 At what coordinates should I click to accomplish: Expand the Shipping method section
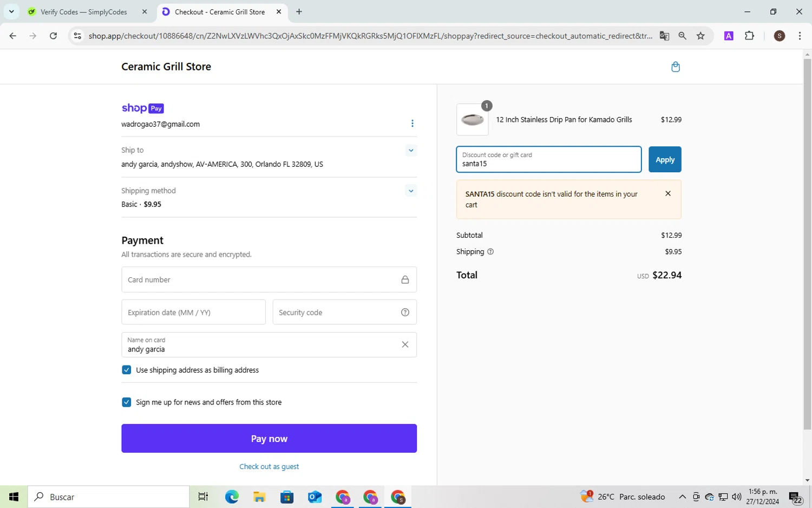pos(411,191)
